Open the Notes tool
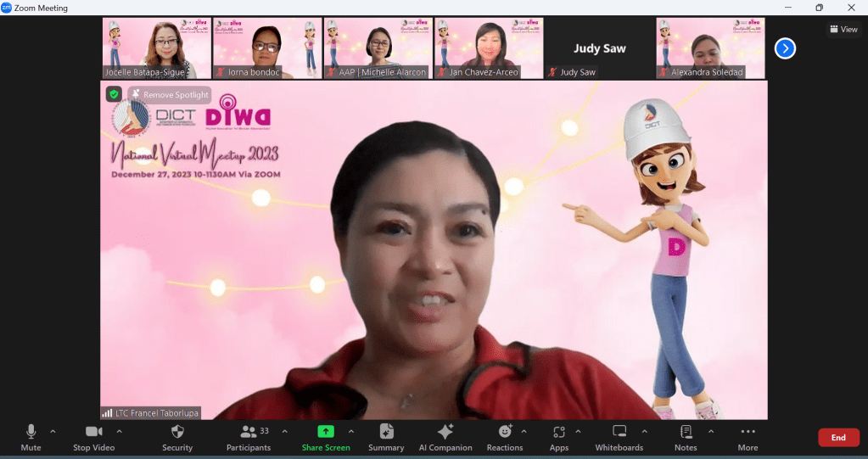This screenshot has width=868, height=459. [x=686, y=432]
